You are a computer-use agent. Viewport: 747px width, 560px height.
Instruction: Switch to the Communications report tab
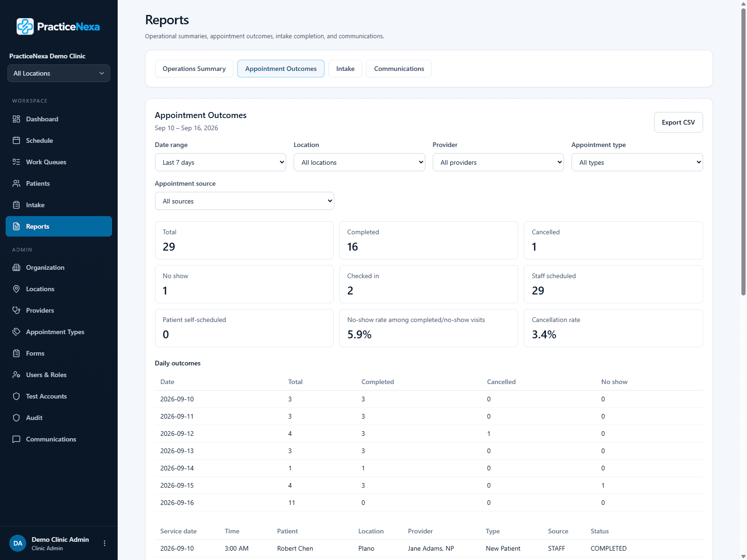pos(399,69)
